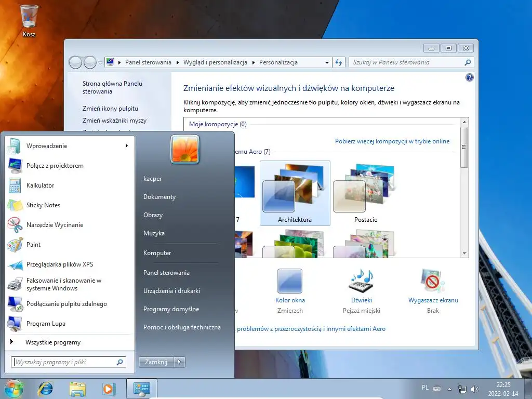Screen dimensions: 532x399
Task: Expand the Wprowadzenie submenu arrow
Action: coord(127,146)
